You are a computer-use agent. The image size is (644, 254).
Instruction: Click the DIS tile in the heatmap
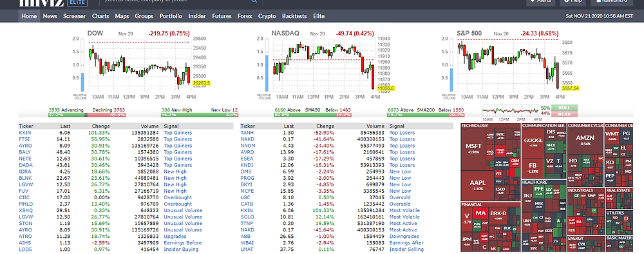pyautogui.click(x=551, y=133)
